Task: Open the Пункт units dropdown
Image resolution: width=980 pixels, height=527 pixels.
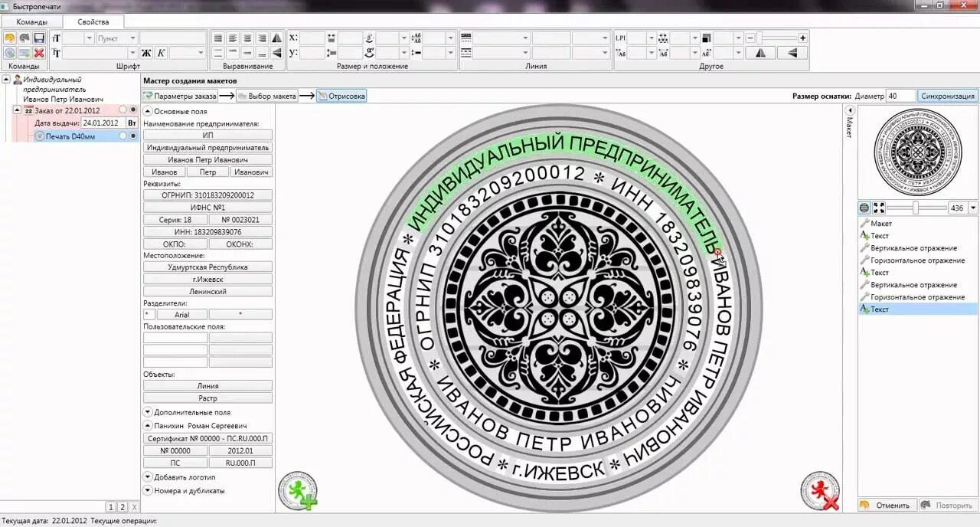Action: point(132,38)
